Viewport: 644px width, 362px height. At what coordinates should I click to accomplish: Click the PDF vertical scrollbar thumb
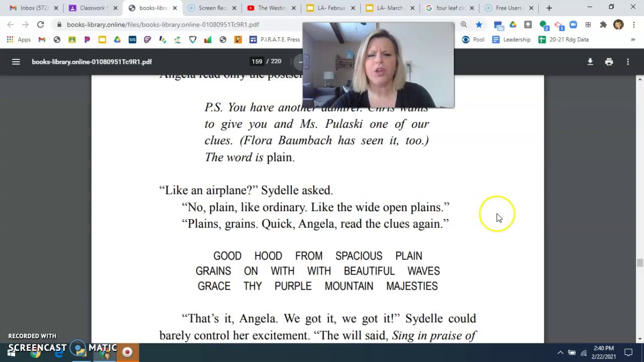639,263
